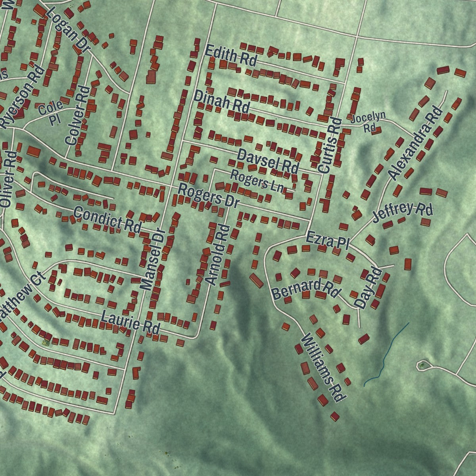
Task: Click the Williams Rd label
Action: click(324, 369)
